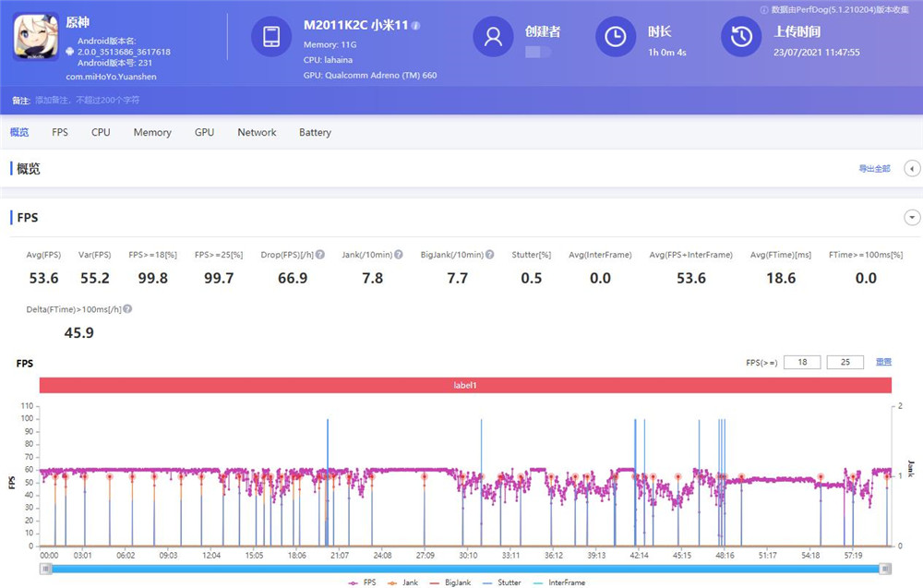
Task: Click the GPU: Qualcomm Adreno (TM) 660 text
Action: coord(370,76)
